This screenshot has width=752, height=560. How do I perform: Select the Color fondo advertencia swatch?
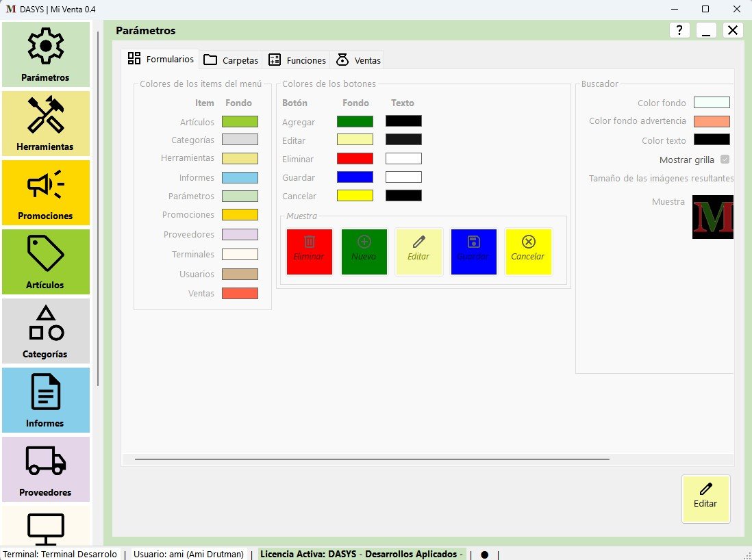click(712, 121)
